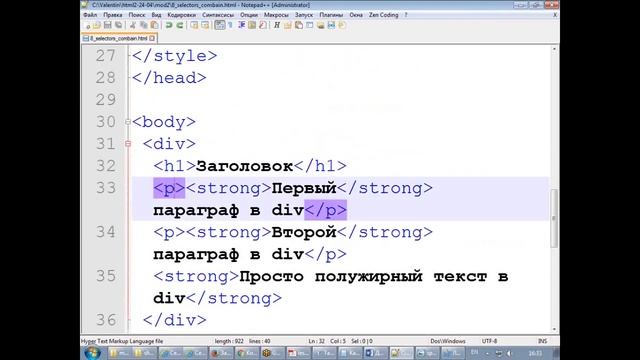Screen dimensions: 640x360
Task: Click the taskbar volume speaker icon
Action: [509, 353]
